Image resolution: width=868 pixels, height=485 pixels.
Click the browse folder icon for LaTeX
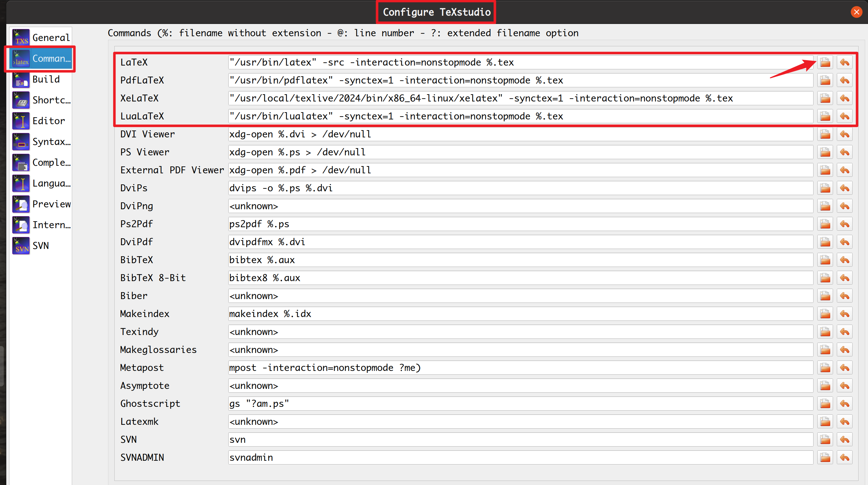coord(825,62)
